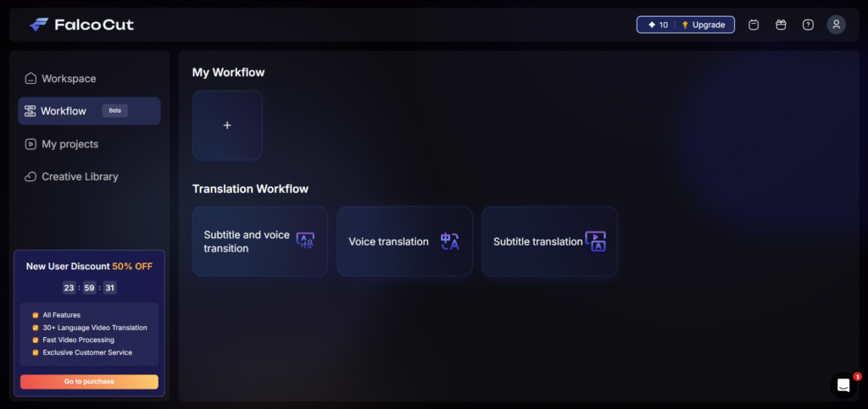Open the credits balance showing 10
This screenshot has height=409, width=868.
click(x=658, y=25)
